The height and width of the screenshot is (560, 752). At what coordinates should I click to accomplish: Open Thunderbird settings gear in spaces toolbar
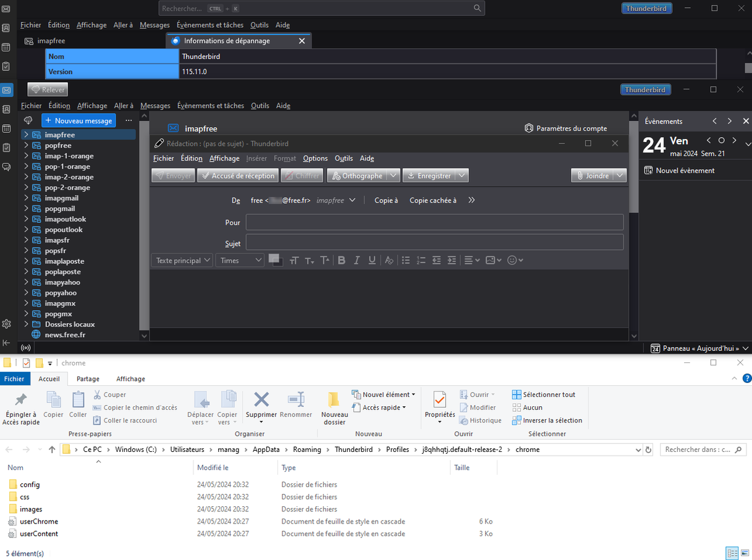[6, 324]
